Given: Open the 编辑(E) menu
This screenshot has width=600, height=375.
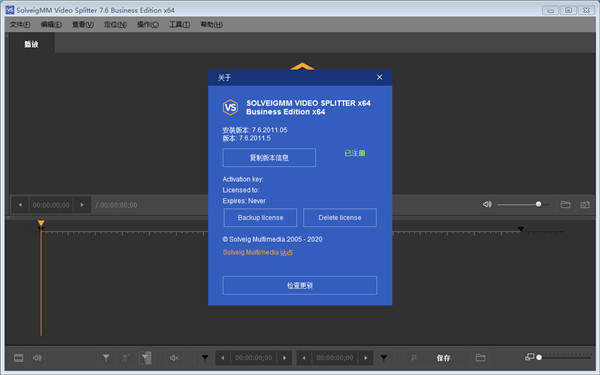Looking at the screenshot, I should point(51,24).
